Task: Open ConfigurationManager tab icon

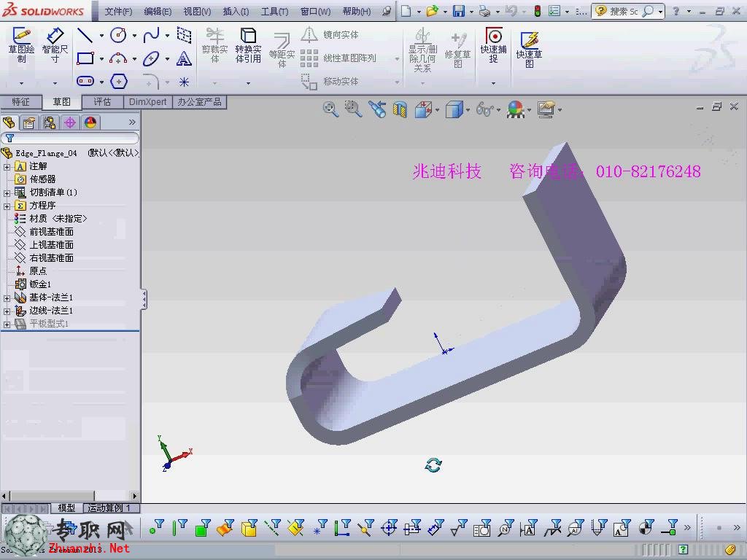Action: pyautogui.click(x=50, y=122)
